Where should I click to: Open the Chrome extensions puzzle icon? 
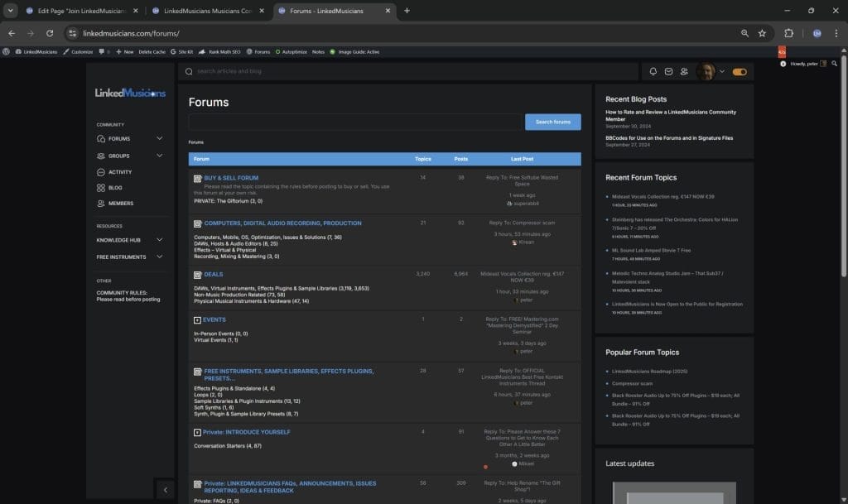(x=788, y=33)
